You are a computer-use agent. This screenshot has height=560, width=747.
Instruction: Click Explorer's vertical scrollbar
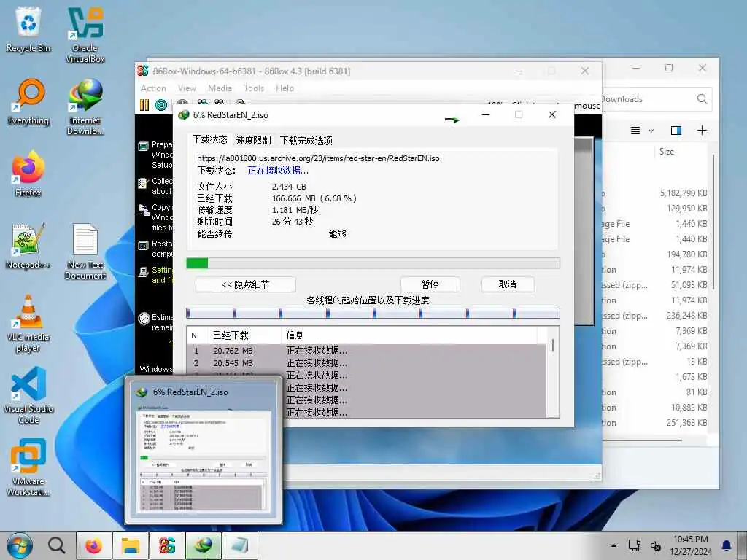click(x=713, y=222)
